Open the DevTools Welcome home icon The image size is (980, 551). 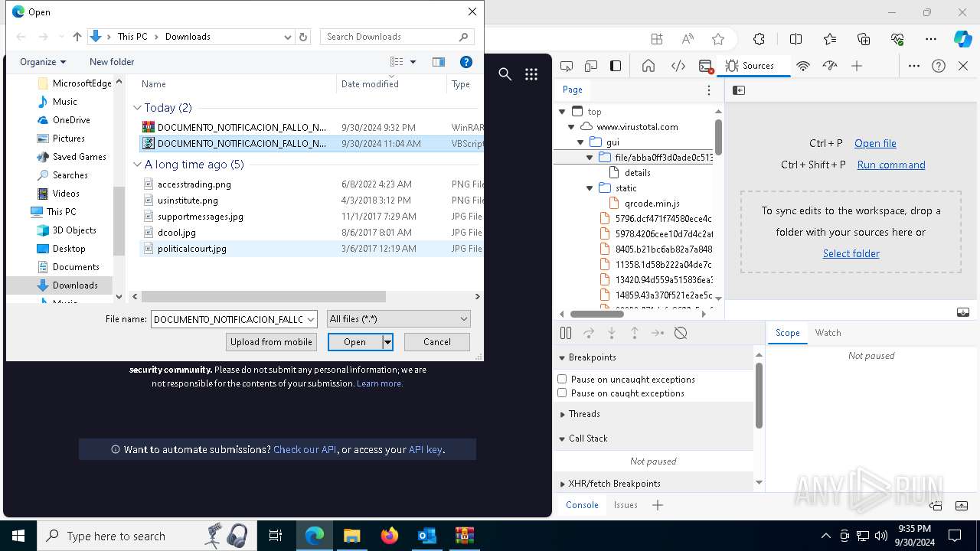[648, 66]
